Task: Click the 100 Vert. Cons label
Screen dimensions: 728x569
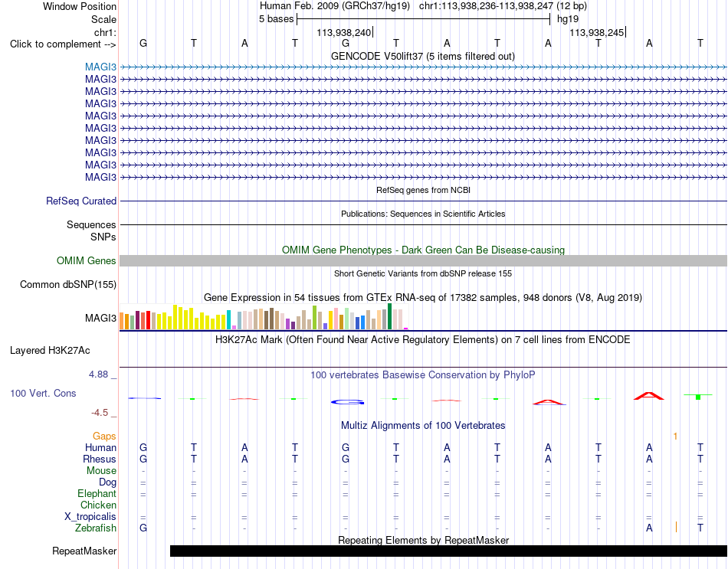Action: [x=43, y=393]
